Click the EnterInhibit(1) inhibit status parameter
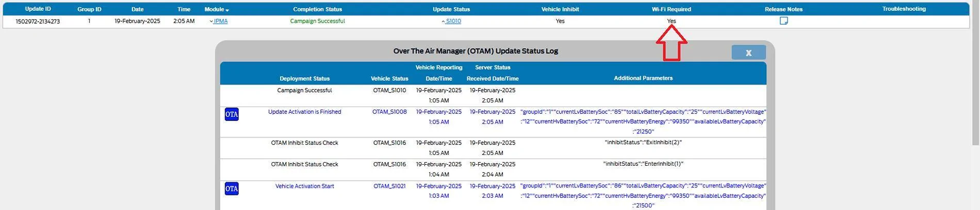 (643, 164)
